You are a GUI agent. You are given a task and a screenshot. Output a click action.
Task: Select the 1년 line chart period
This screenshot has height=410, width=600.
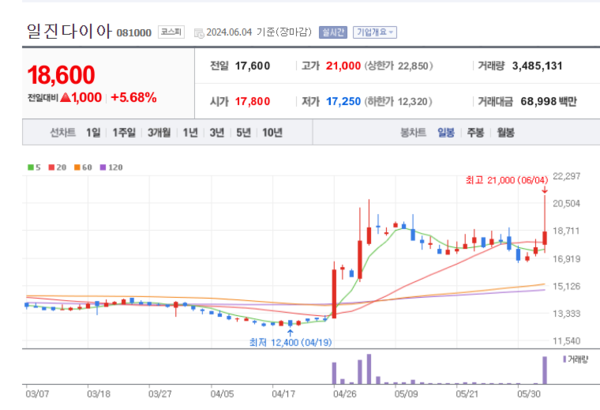(190, 132)
